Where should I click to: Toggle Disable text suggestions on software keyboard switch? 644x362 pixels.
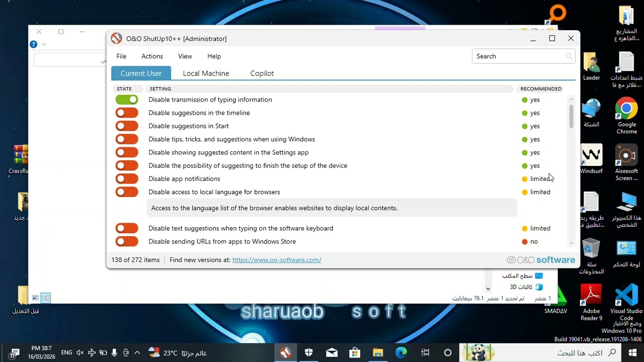127,228
